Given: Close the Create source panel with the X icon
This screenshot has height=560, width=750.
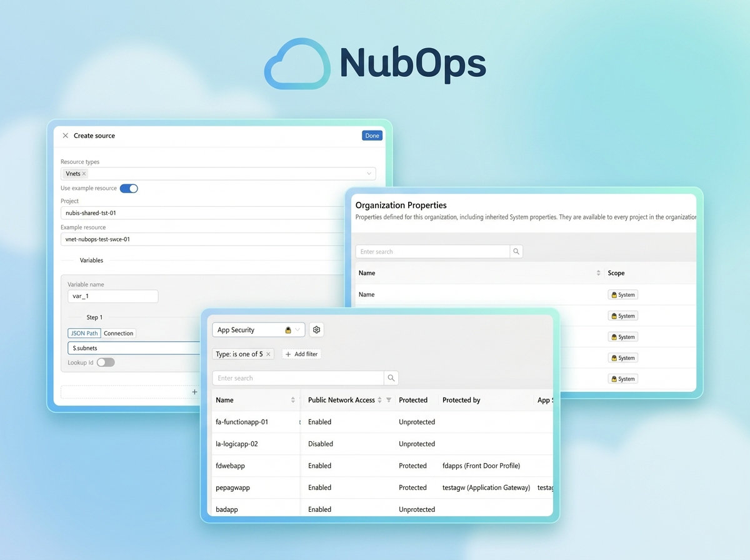Looking at the screenshot, I should (x=66, y=136).
